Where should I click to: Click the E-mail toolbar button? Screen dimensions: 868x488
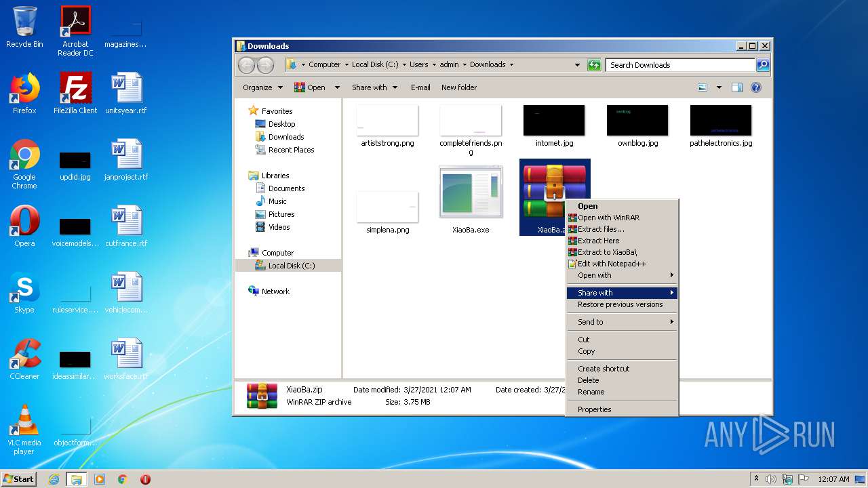tap(420, 87)
